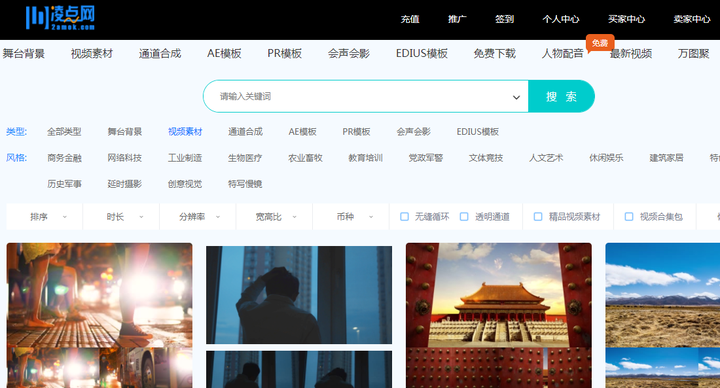
Task: Expand the 分辨率 dropdown
Action: point(198,217)
